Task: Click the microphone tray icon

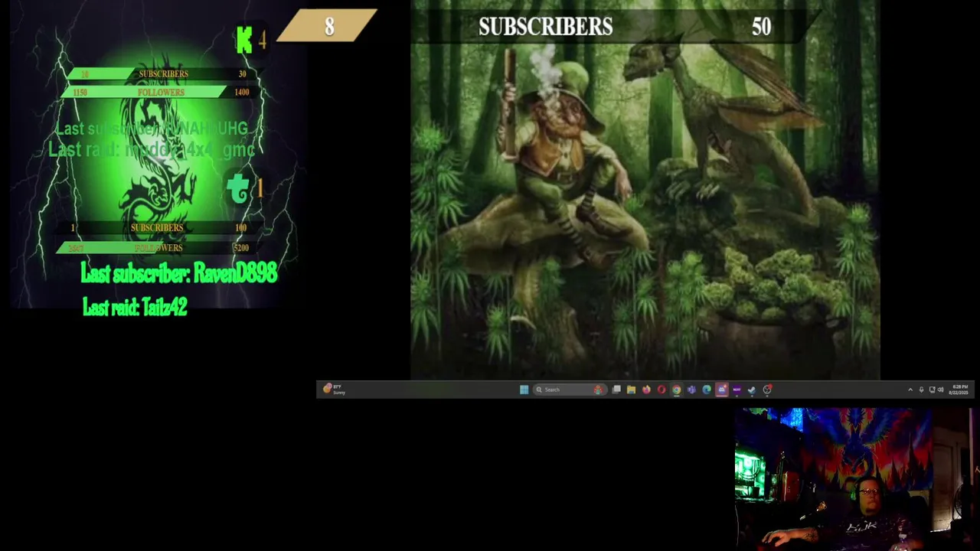Action: 921,390
